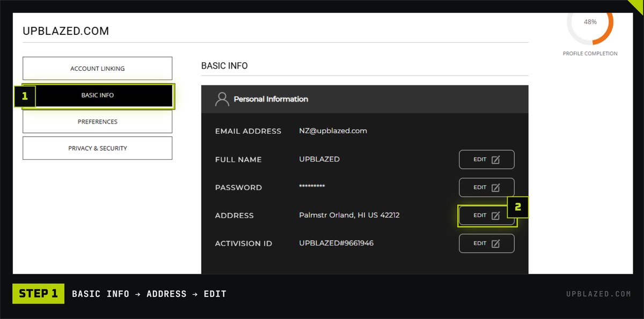Image resolution: width=644 pixels, height=319 pixels.
Task: Click the ID value UPBLAZED#9661946
Action: click(336, 243)
